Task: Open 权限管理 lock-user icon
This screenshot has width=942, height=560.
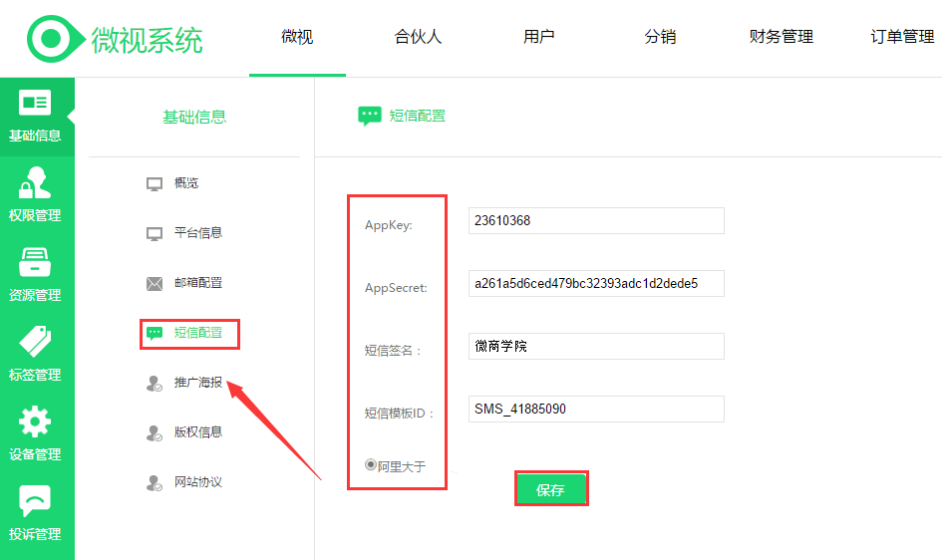Action: 35,183
